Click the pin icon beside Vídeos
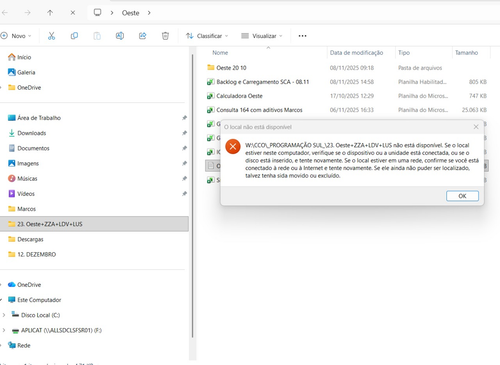 (x=184, y=194)
